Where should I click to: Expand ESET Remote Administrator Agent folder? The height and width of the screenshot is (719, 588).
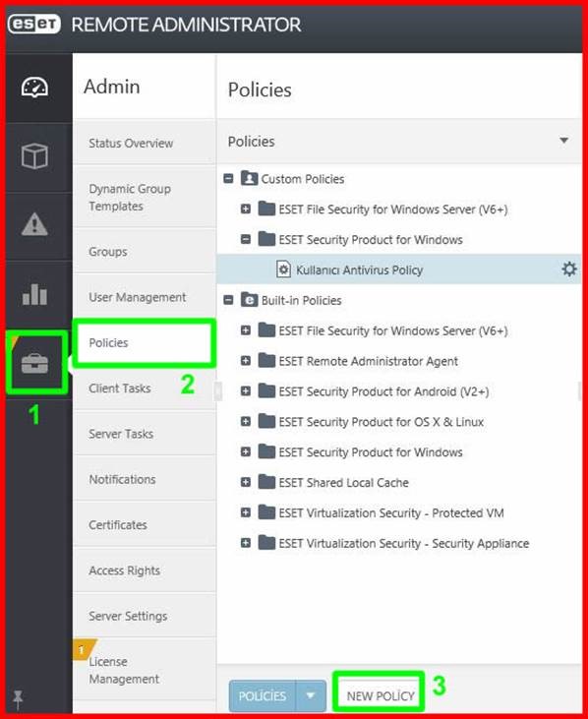coord(246,361)
